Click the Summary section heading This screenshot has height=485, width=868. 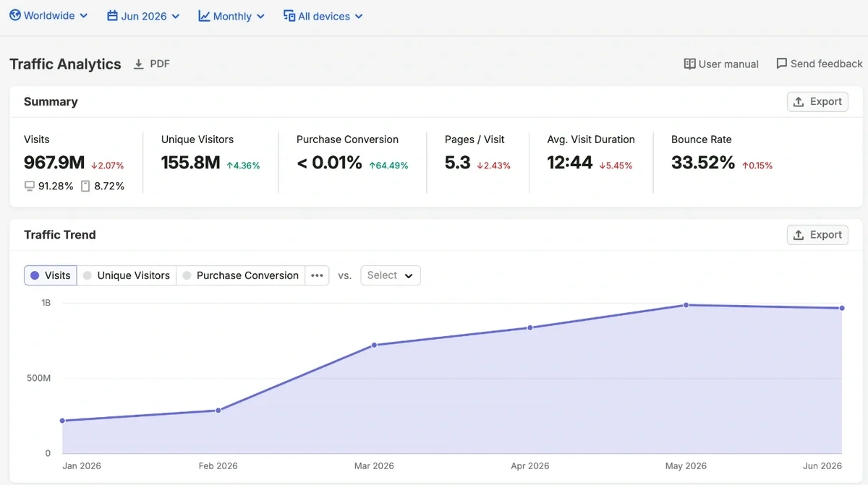51,102
